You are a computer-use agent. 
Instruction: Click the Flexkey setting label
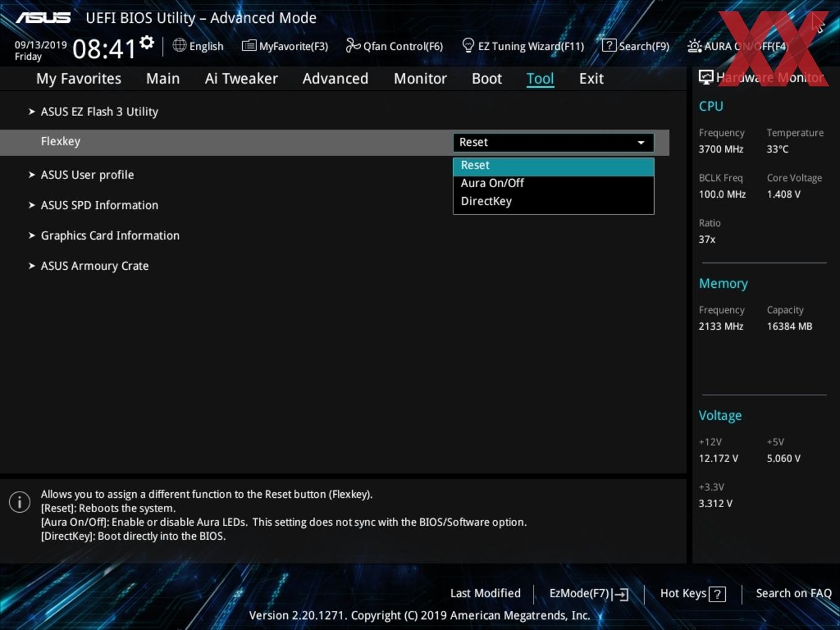pos(61,141)
